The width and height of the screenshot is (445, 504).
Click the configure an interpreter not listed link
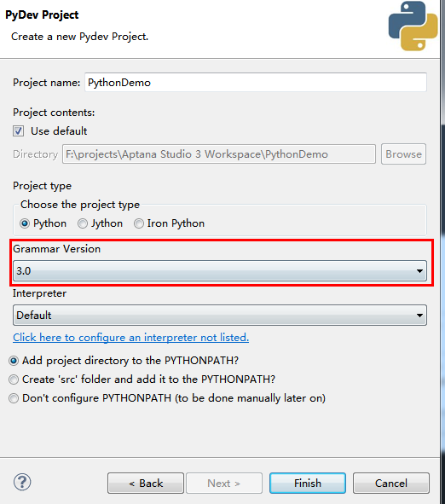click(x=130, y=338)
